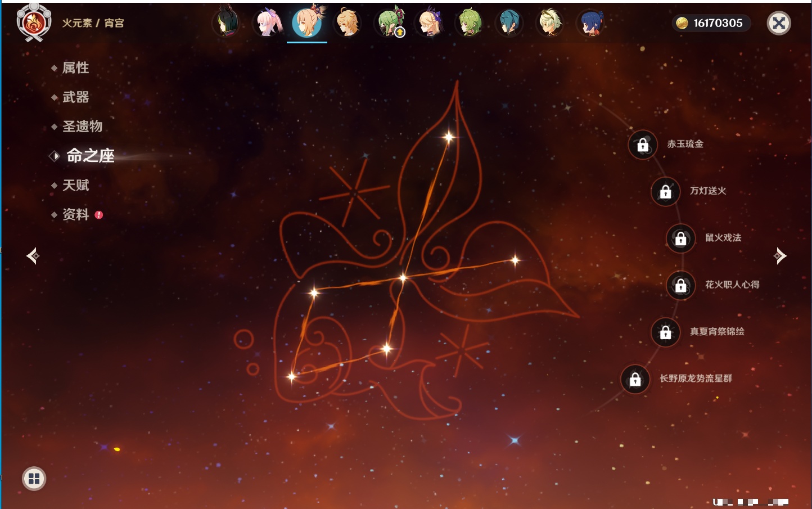Screen dimensions: 812x509
Task: Select the teal-haired character portrait
Action: coord(510,23)
